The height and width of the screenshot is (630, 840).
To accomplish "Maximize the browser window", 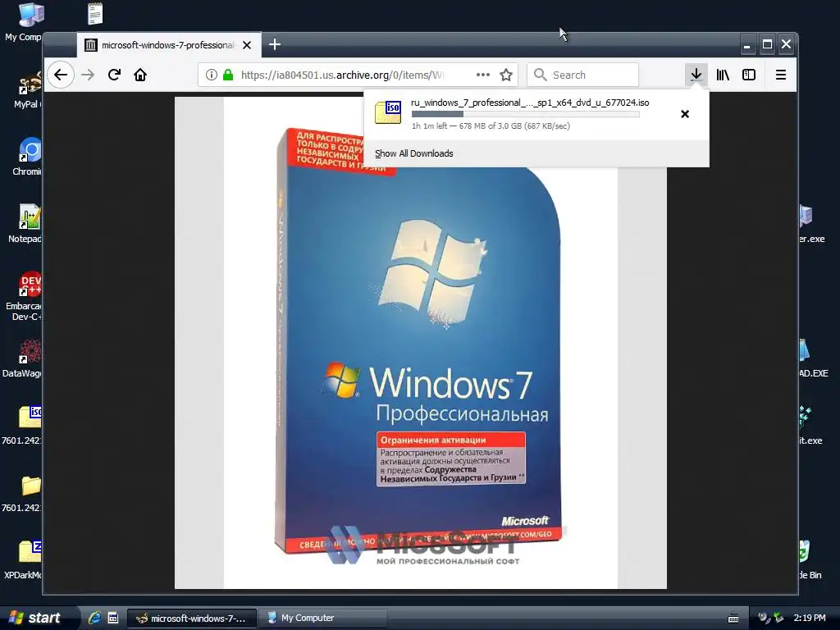I will point(767,44).
